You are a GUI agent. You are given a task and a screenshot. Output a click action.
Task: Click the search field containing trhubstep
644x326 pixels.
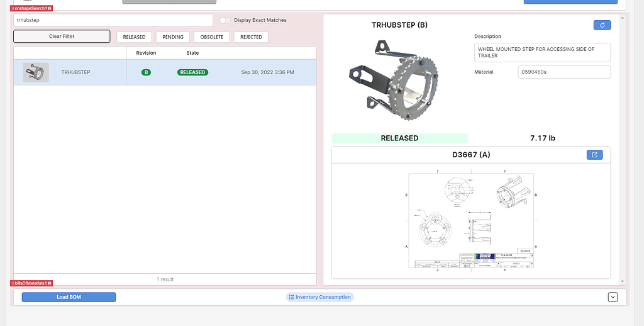coord(113,20)
